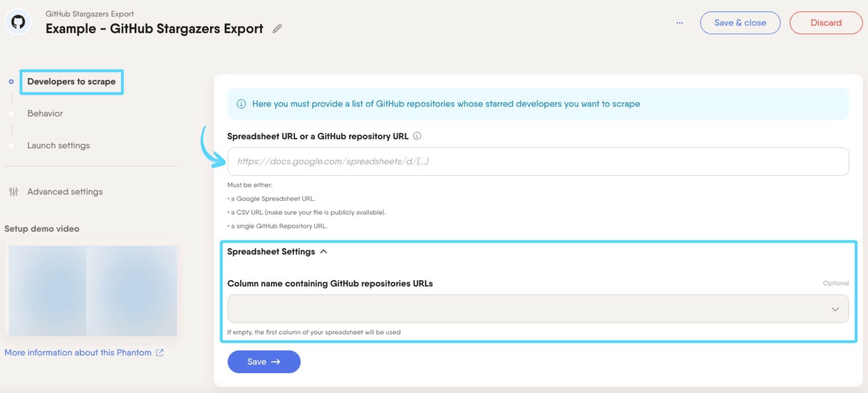The width and height of the screenshot is (868, 393).
Task: Click info icon in blue notice banner
Action: [x=241, y=104]
